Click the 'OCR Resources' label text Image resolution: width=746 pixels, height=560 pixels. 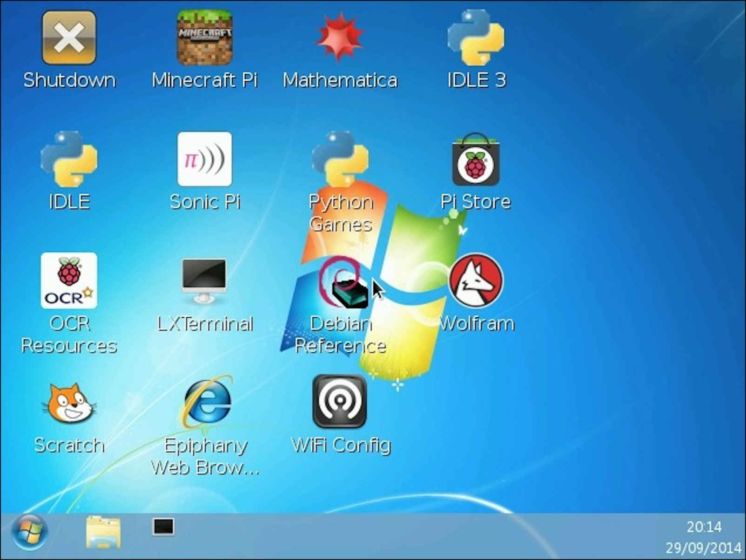[x=69, y=334]
